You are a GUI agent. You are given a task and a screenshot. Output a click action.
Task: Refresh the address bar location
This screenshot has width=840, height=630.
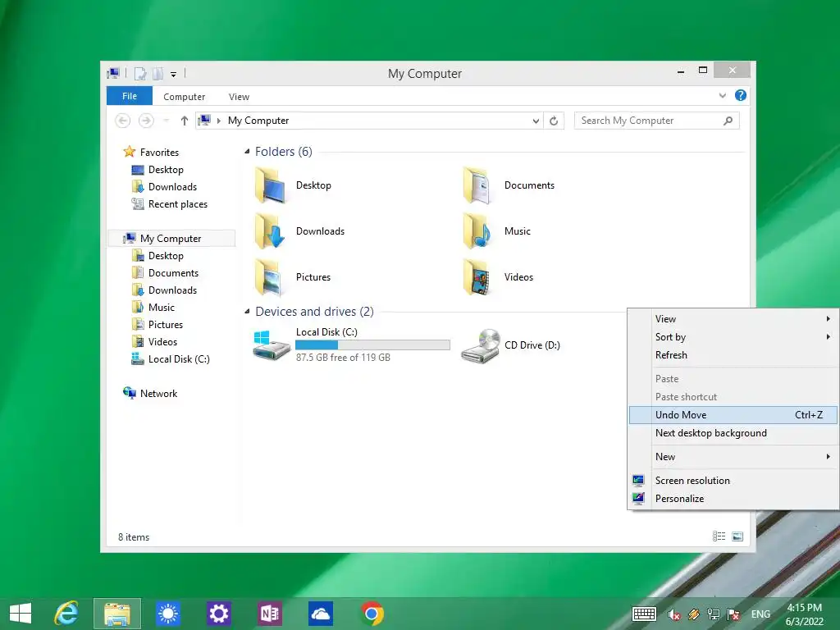554,121
